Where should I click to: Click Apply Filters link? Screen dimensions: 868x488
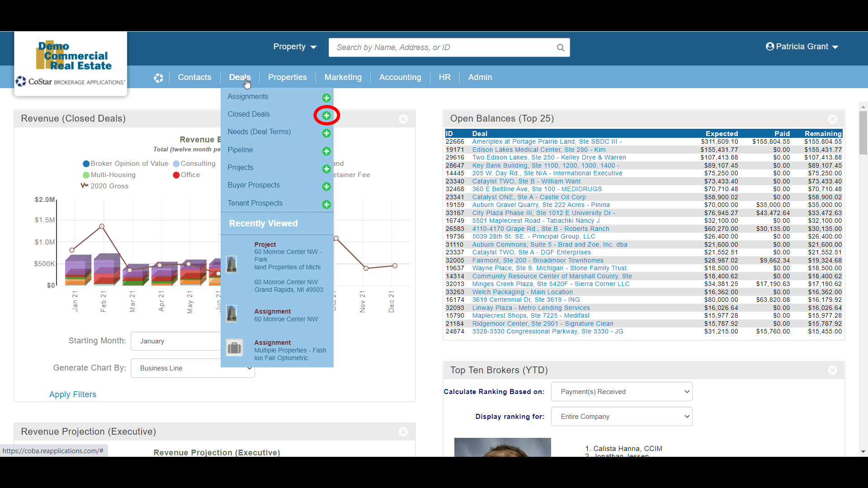[73, 394]
